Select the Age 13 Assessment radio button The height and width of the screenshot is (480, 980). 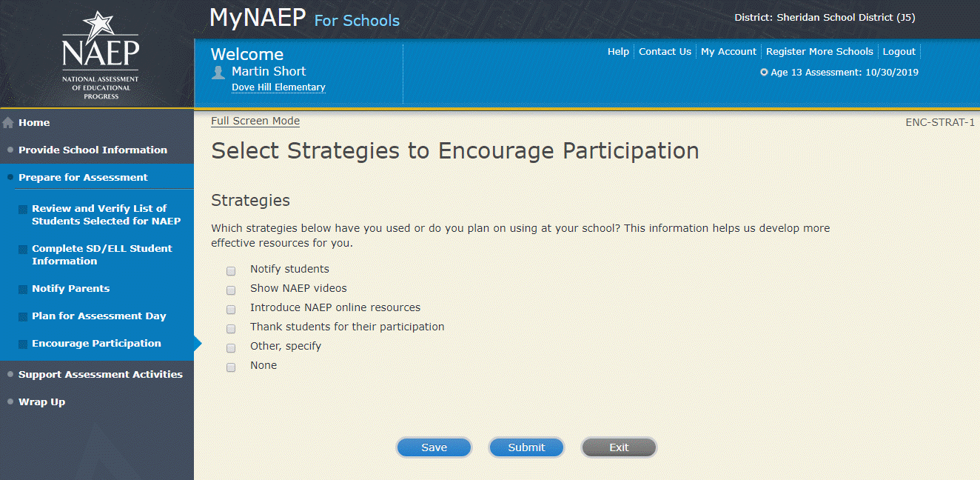point(765,73)
